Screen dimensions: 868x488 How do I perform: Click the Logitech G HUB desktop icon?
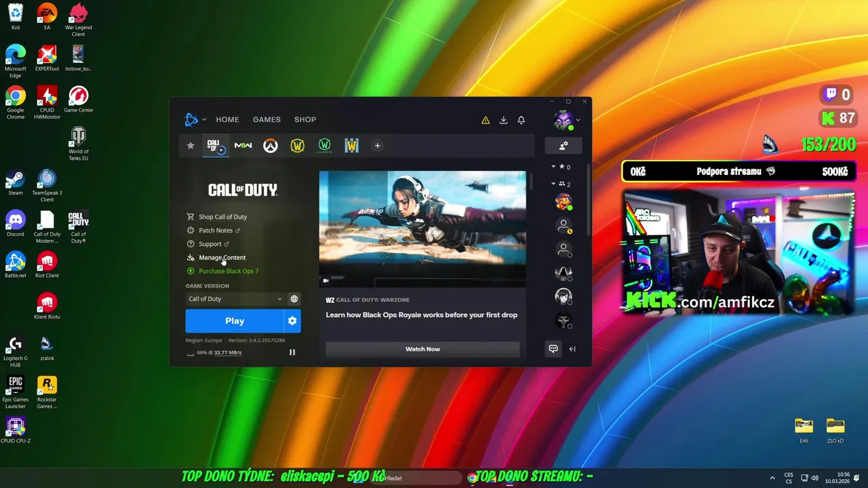[x=16, y=351]
